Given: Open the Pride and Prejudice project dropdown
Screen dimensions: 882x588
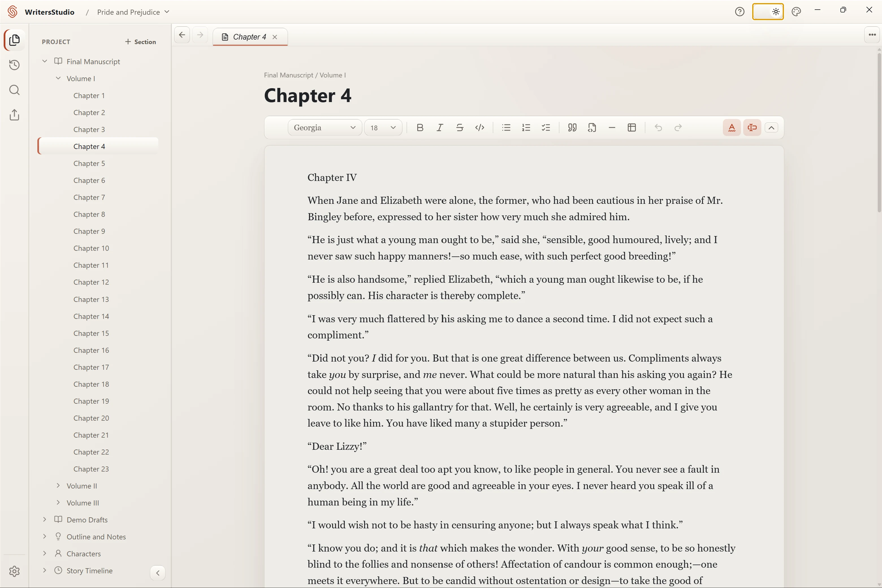Looking at the screenshot, I should pos(133,12).
